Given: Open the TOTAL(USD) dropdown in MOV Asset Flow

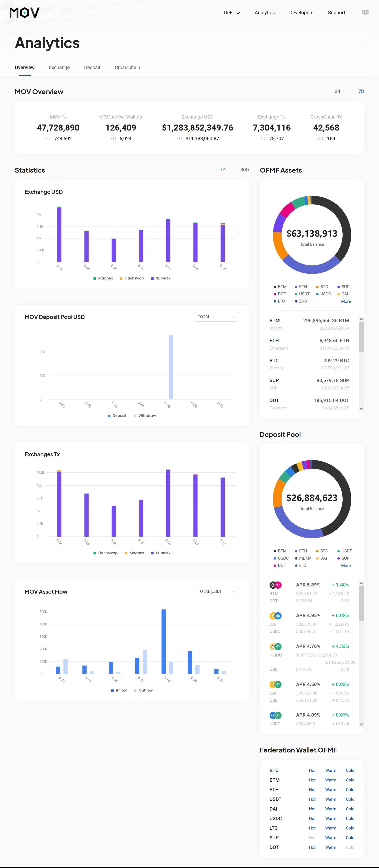Looking at the screenshot, I should pos(216,591).
